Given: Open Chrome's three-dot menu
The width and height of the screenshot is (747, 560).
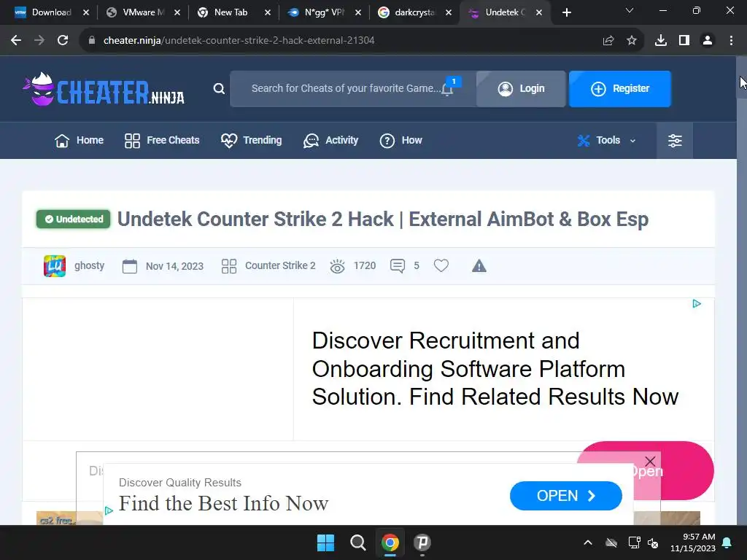Looking at the screenshot, I should point(731,41).
